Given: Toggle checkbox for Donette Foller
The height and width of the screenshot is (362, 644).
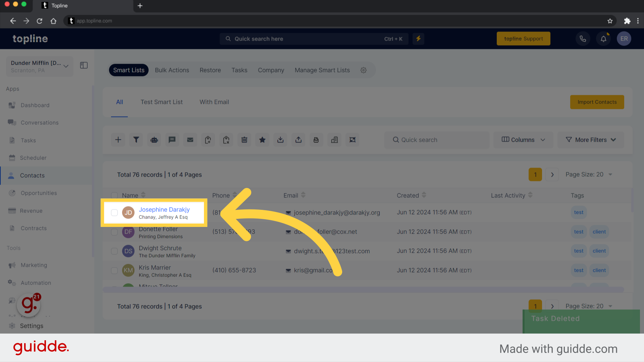Looking at the screenshot, I should pos(115,232).
